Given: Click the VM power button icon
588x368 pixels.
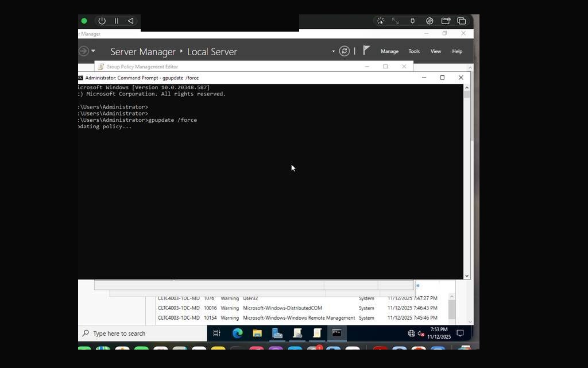Looking at the screenshot, I should click(x=102, y=21).
